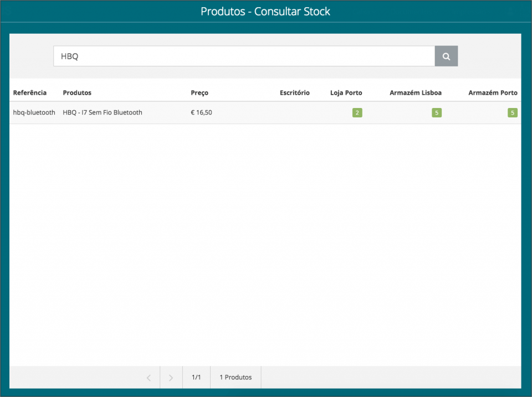Click the 1 Produtos counter label

[x=235, y=377]
